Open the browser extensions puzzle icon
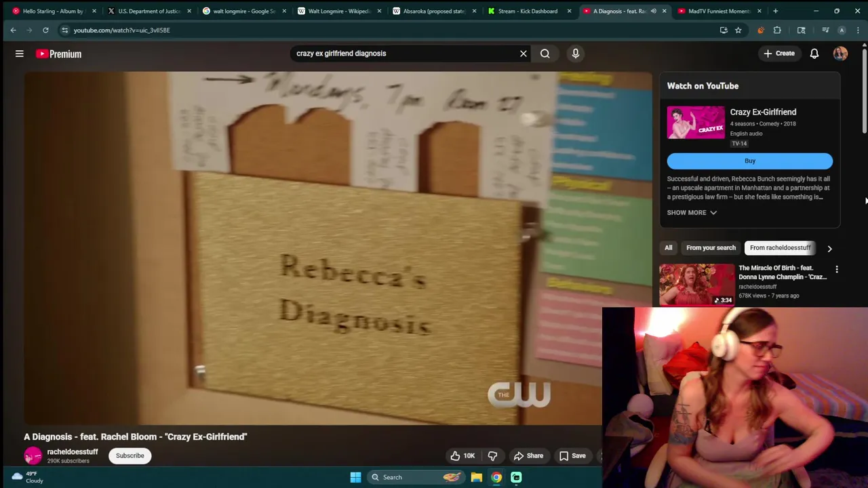This screenshot has width=868, height=488. point(777,30)
